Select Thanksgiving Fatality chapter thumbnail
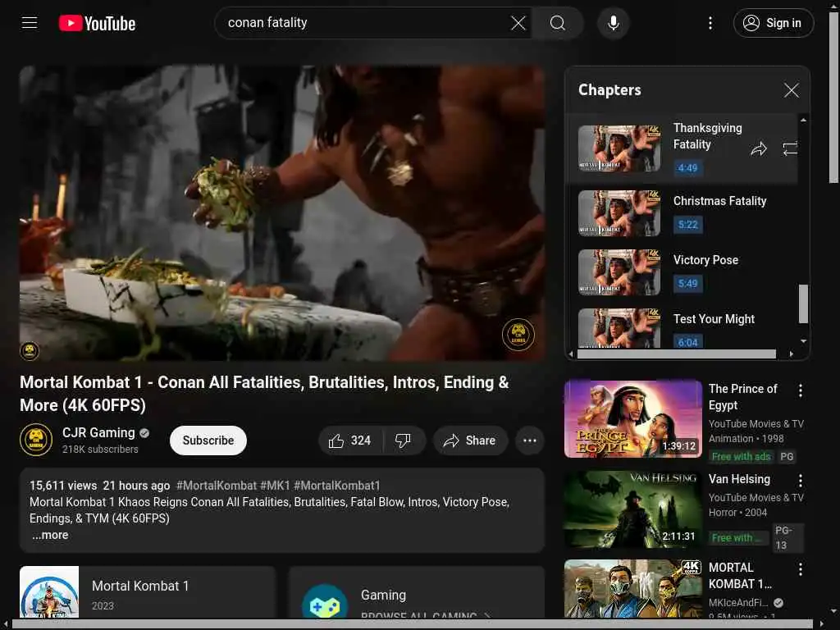The height and width of the screenshot is (630, 840). (619, 148)
